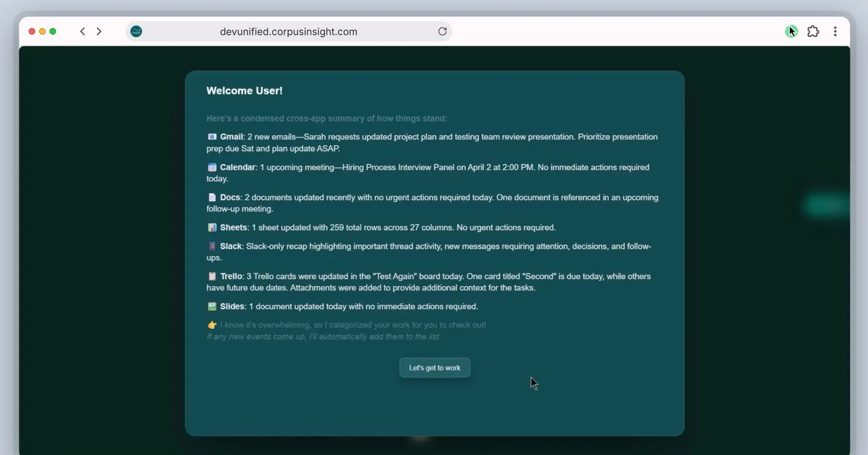
Task: Click the "Welcome User!" heading
Action: [245, 91]
